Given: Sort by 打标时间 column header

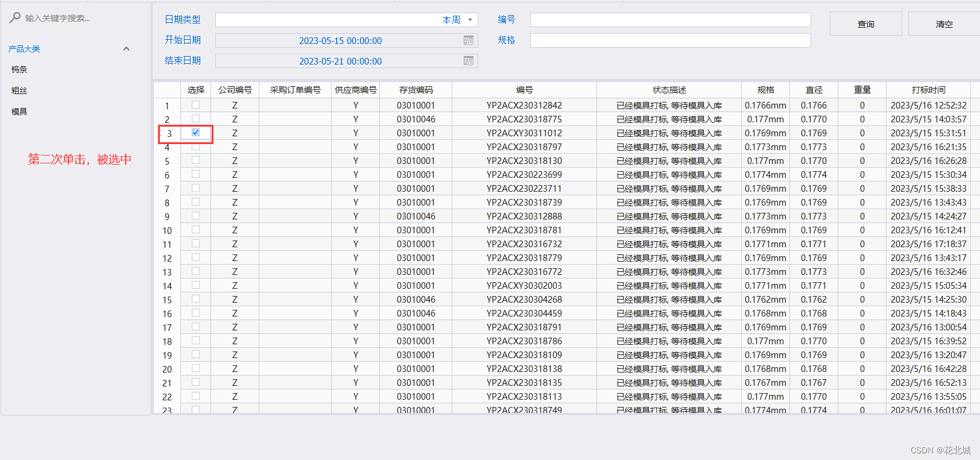Looking at the screenshot, I should tap(929, 90).
